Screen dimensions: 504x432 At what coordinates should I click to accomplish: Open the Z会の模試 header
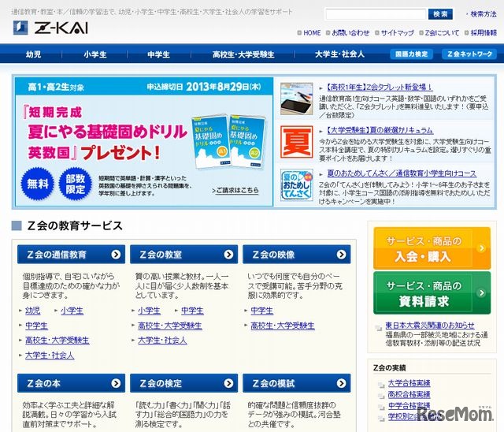[297, 383]
